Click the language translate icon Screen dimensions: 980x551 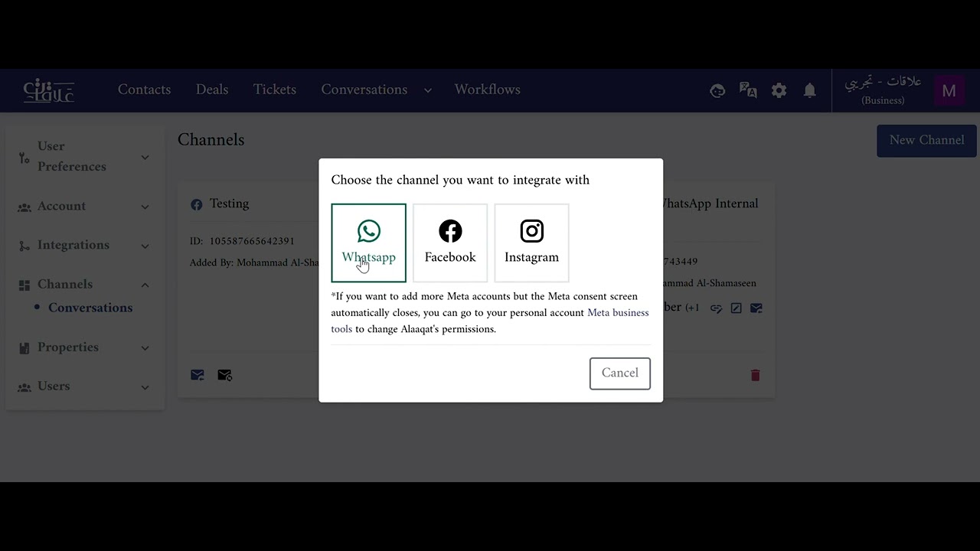click(x=748, y=90)
